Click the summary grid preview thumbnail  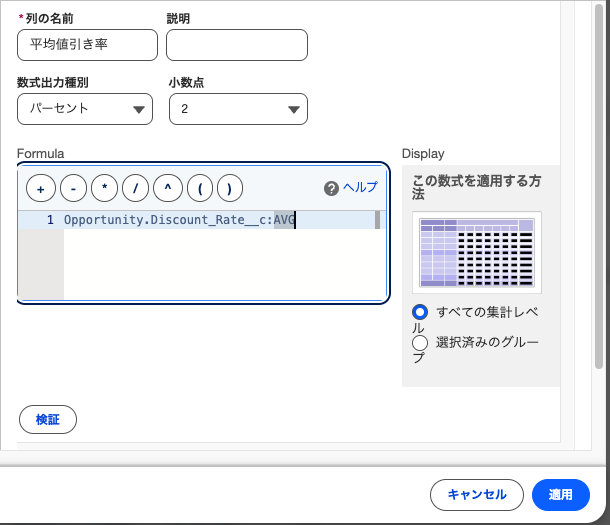(477, 252)
